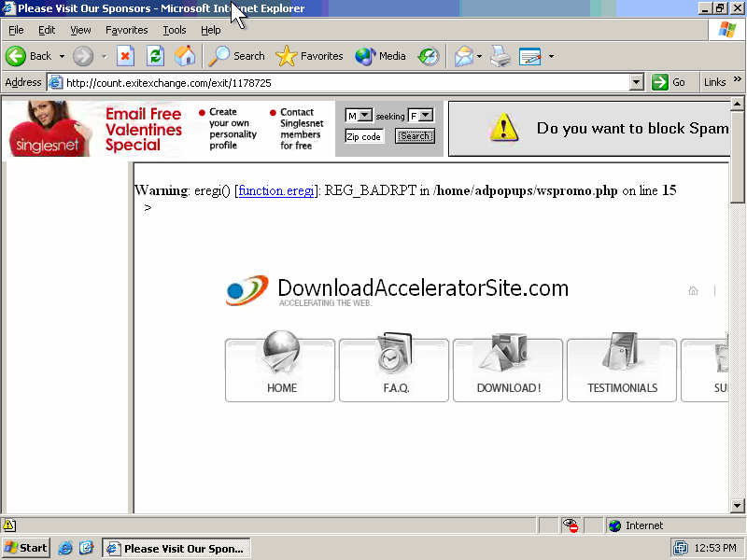Click the vertical scrollbar thumb
Screen dimensions: 747x560
[737, 157]
